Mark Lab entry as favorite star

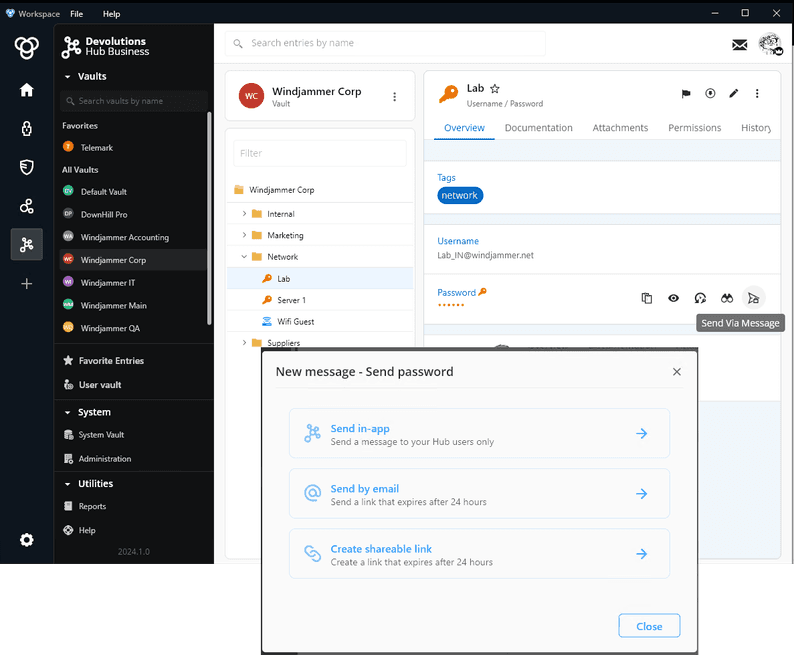tap(495, 89)
